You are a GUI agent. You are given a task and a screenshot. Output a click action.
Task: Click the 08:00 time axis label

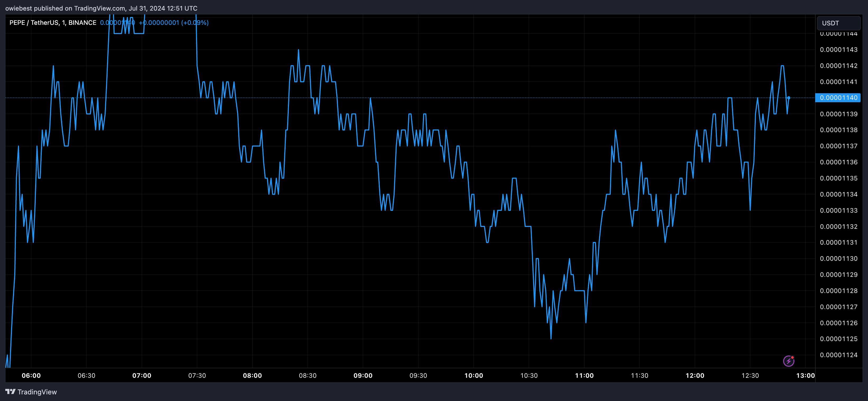252,375
